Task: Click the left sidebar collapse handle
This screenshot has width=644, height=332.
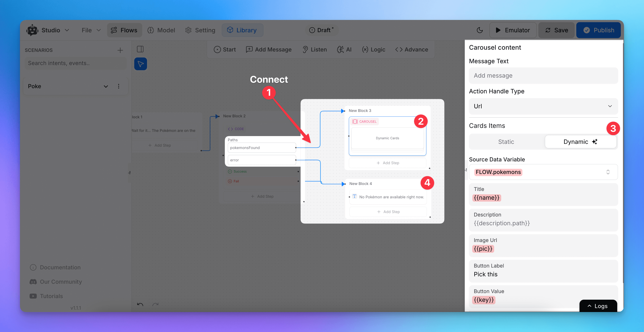Action: click(129, 173)
